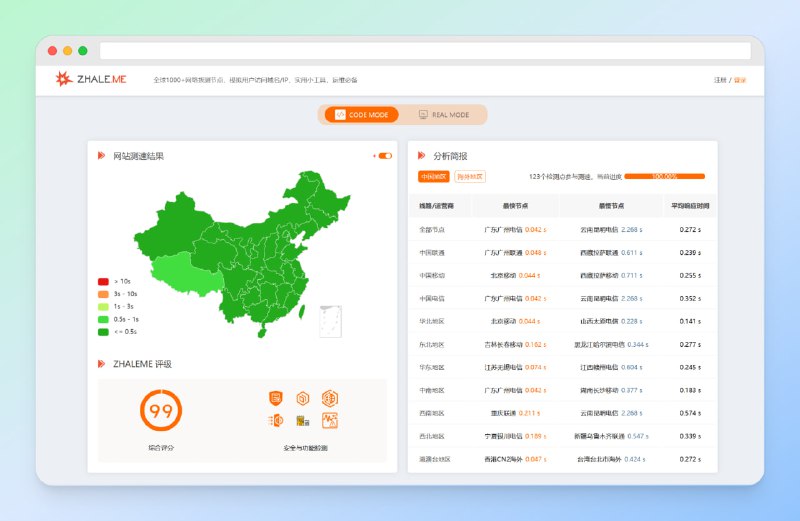Click the red >10s legend swatch
The image size is (800, 521).
(103, 282)
